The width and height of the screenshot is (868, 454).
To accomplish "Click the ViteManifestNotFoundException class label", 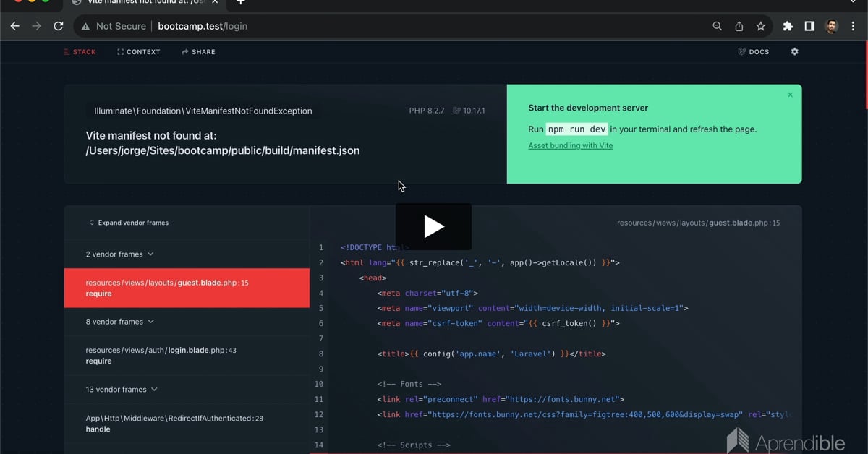I will [x=203, y=111].
